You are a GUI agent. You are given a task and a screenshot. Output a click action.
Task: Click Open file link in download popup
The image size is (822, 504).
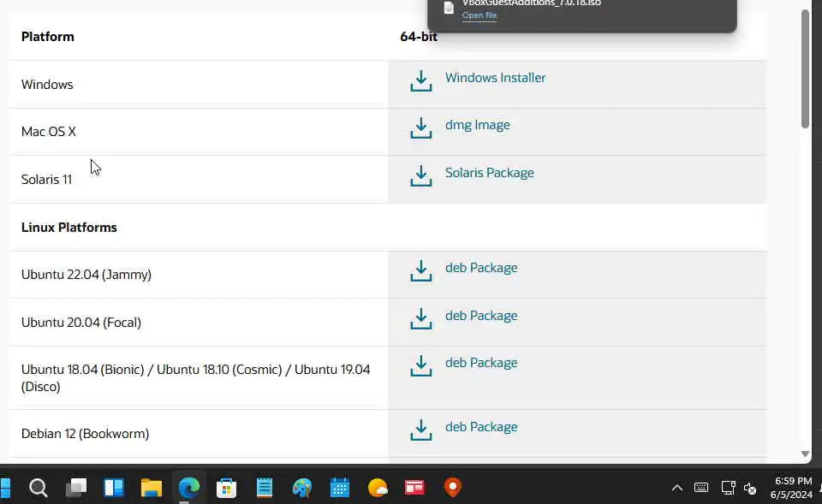click(x=479, y=15)
